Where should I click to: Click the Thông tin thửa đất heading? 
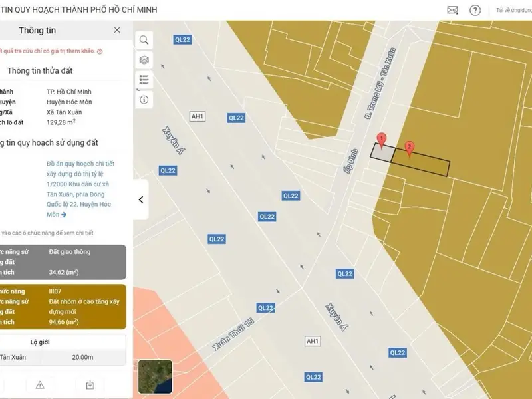coord(40,70)
